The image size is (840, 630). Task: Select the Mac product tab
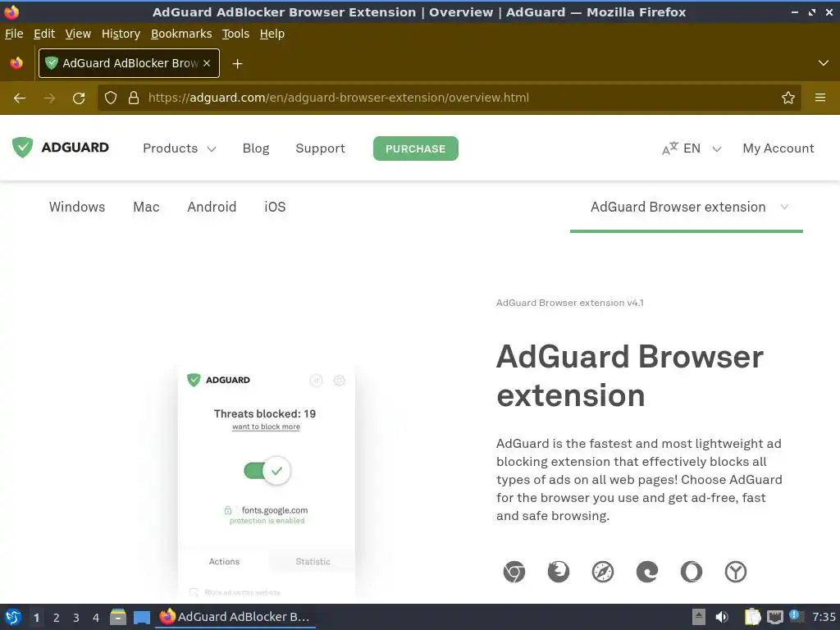146,207
